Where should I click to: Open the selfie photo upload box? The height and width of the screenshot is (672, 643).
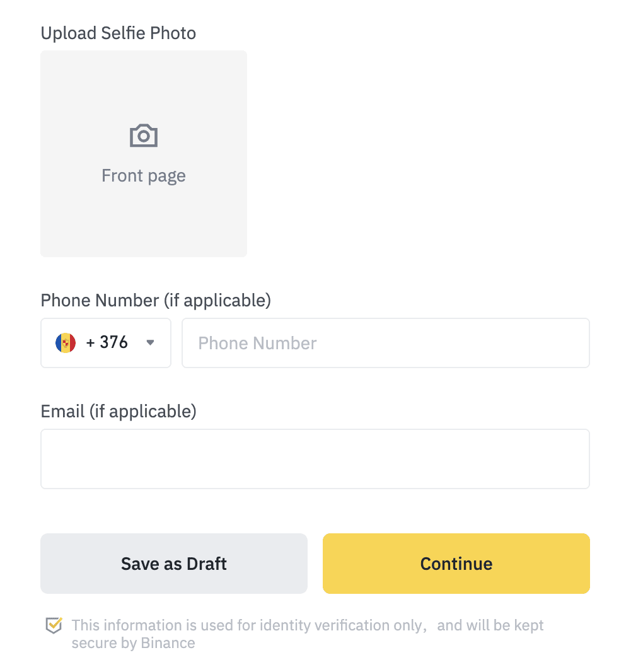pos(144,154)
